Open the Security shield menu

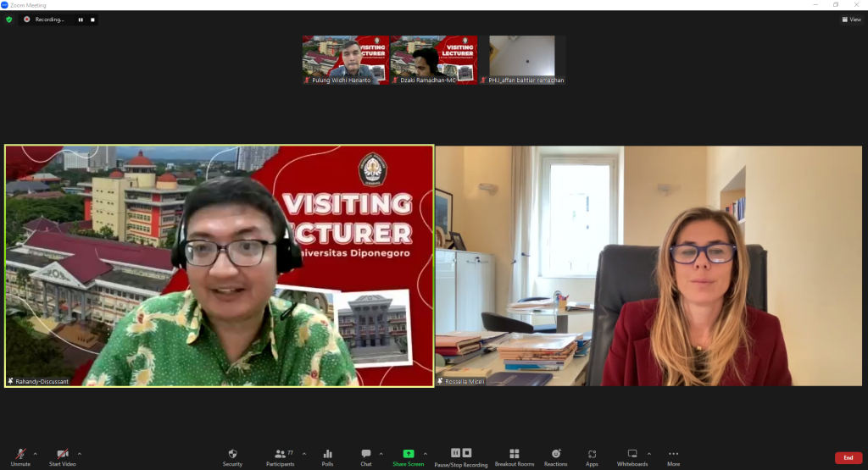(232, 457)
